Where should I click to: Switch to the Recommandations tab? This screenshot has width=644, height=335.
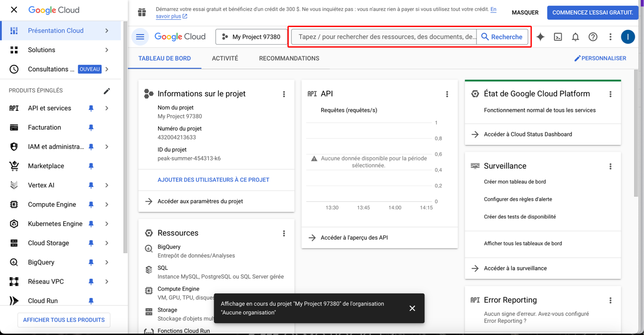click(289, 58)
